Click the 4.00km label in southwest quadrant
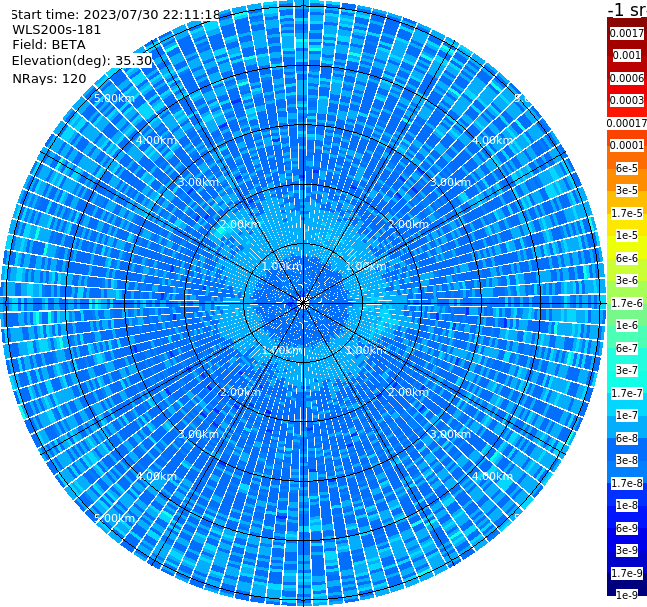This screenshot has height=607, width=647. [x=156, y=476]
